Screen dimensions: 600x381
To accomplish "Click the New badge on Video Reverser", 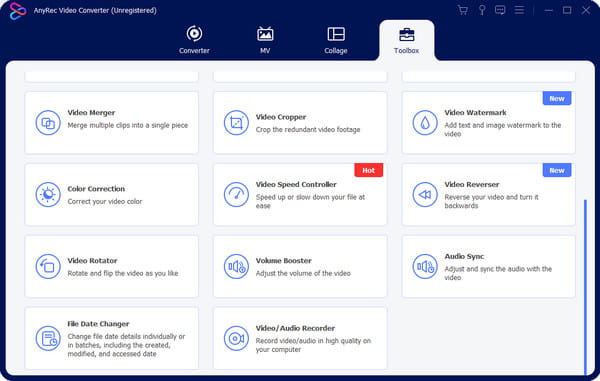I will pos(557,170).
